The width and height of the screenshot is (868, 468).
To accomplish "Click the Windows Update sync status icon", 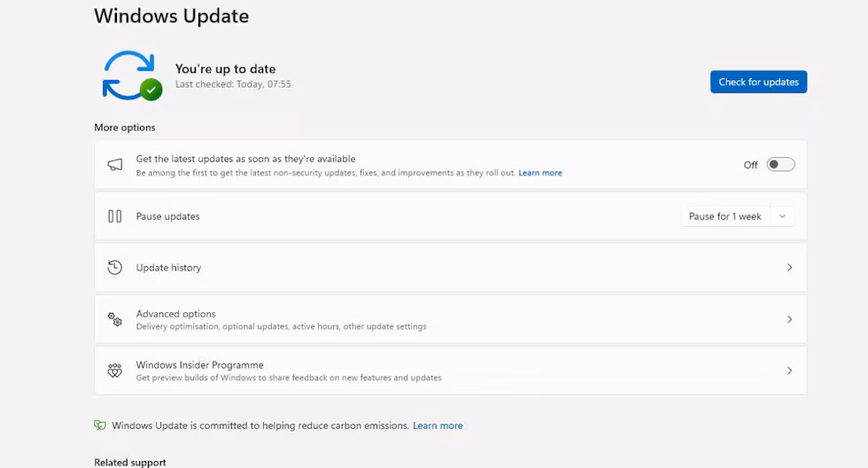I will (x=131, y=75).
